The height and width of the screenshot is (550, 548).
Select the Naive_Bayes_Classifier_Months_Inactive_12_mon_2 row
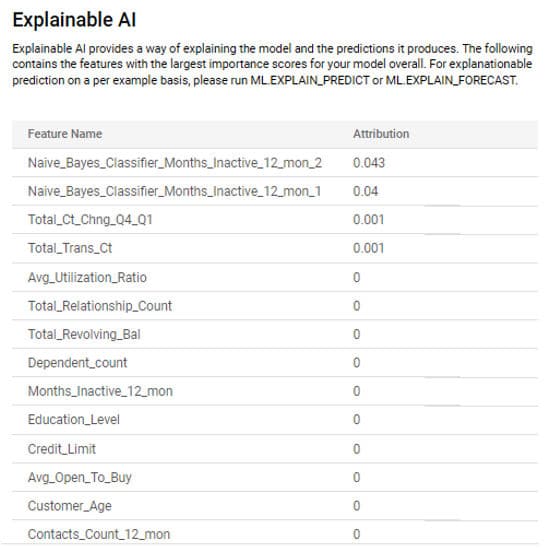[275, 163]
